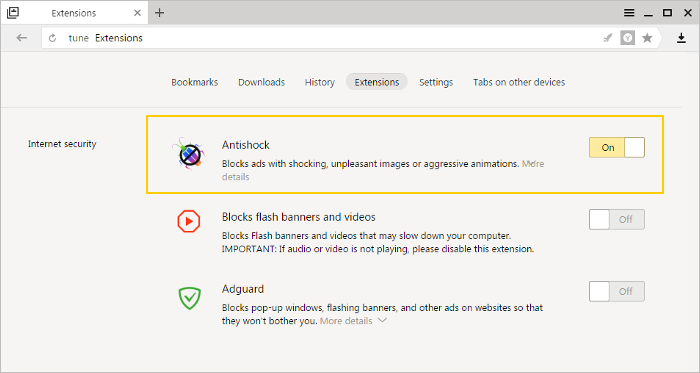This screenshot has width=700, height=373.
Task: Reload the page with the refresh icon
Action: (x=52, y=38)
